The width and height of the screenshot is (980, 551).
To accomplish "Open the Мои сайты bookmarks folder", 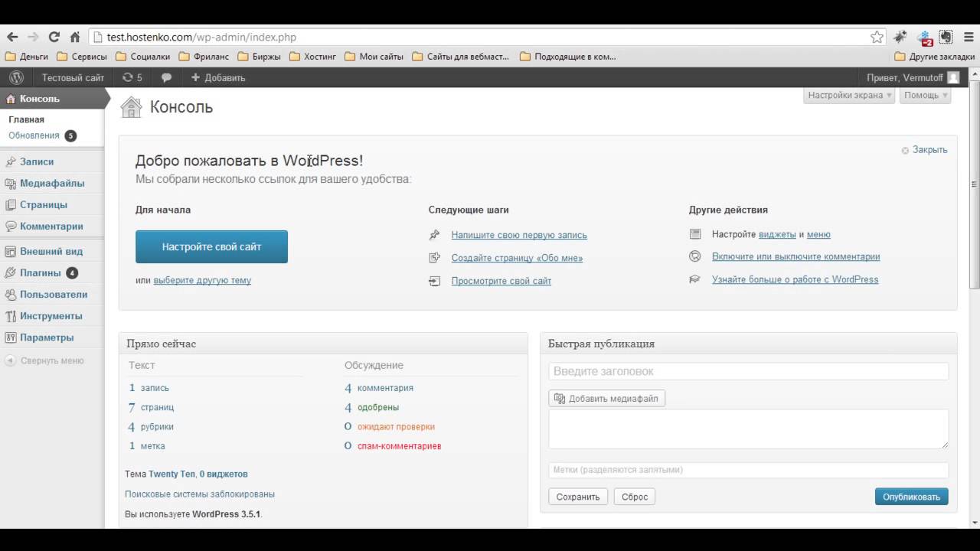I will click(x=374, y=57).
